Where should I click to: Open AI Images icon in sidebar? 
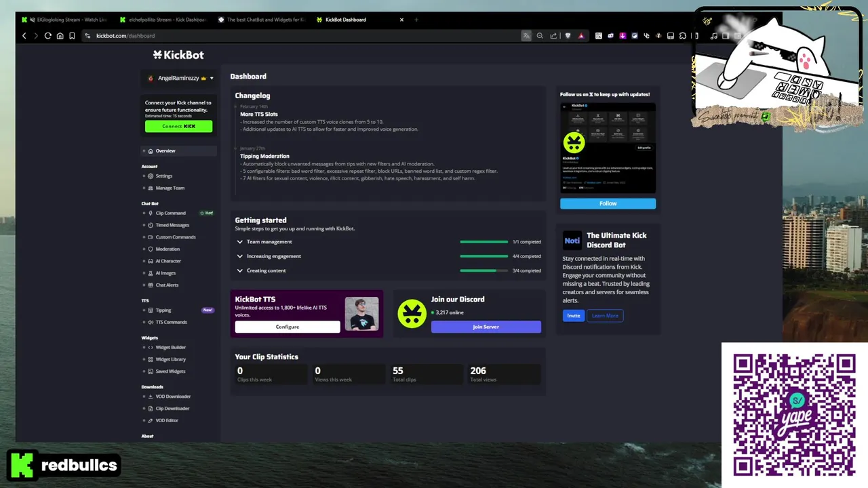tap(151, 273)
